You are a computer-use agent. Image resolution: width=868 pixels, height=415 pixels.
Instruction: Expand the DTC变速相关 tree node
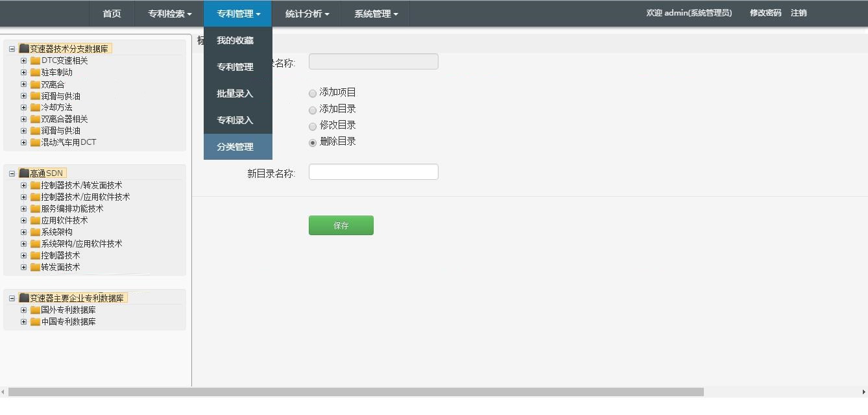click(x=23, y=61)
